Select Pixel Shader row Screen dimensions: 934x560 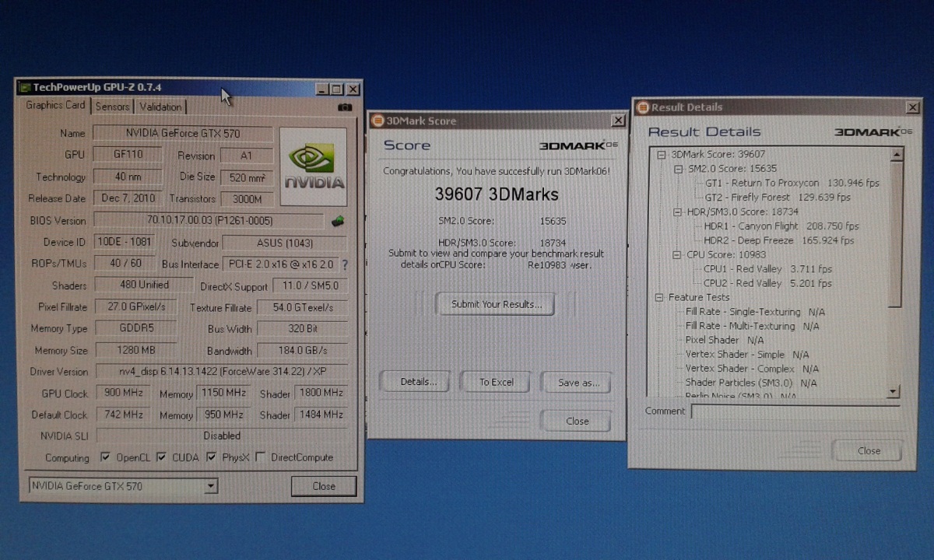coord(725,340)
